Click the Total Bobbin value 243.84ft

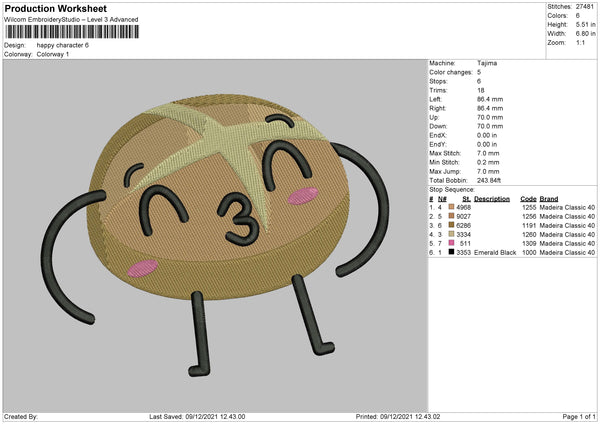[489, 180]
